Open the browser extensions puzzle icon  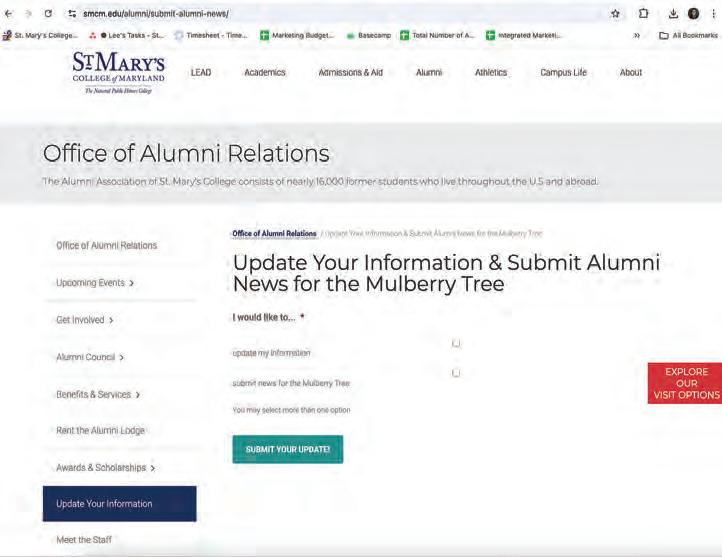click(x=645, y=14)
